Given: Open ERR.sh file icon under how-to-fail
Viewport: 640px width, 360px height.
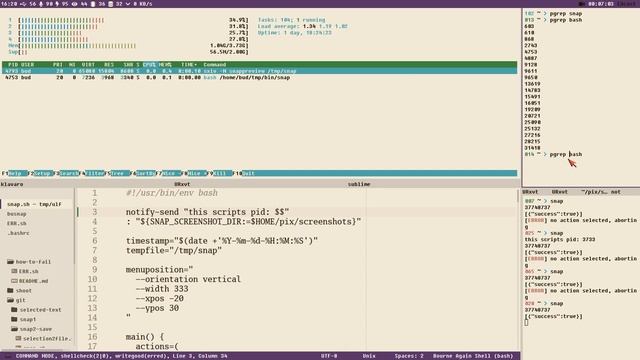Looking at the screenshot, I should [14, 271].
